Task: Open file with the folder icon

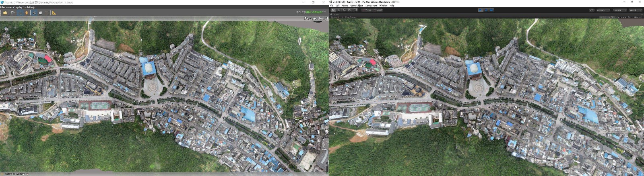Action: pos(5,13)
